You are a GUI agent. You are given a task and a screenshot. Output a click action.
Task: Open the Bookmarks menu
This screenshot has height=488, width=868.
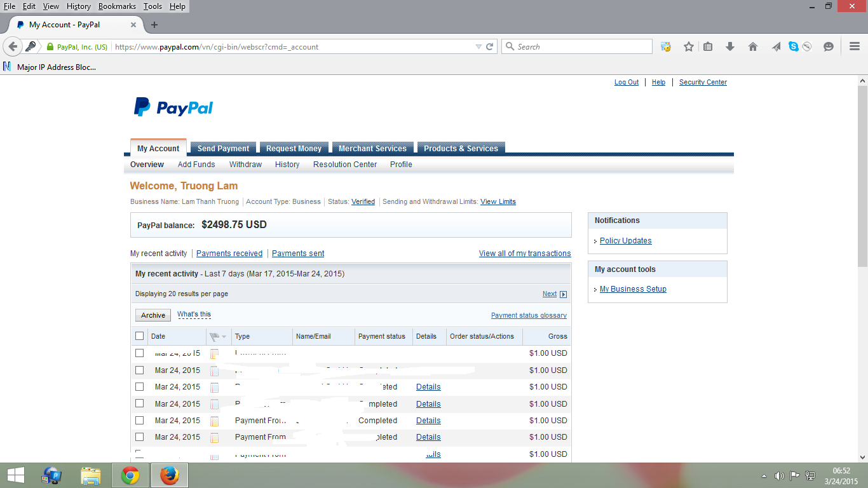coord(117,6)
